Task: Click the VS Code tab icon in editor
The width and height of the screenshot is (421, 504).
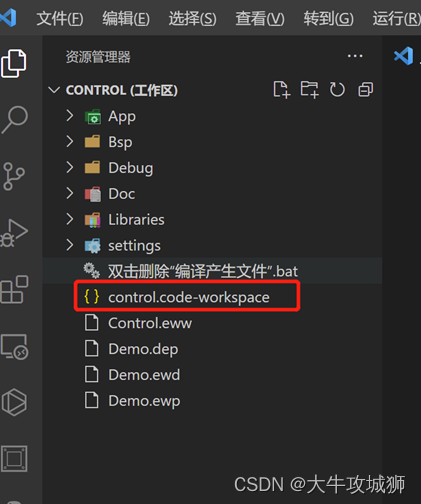Action: (403, 56)
